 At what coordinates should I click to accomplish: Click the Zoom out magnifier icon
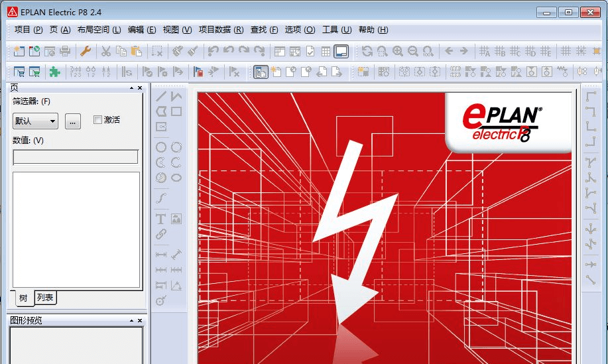[x=412, y=51]
